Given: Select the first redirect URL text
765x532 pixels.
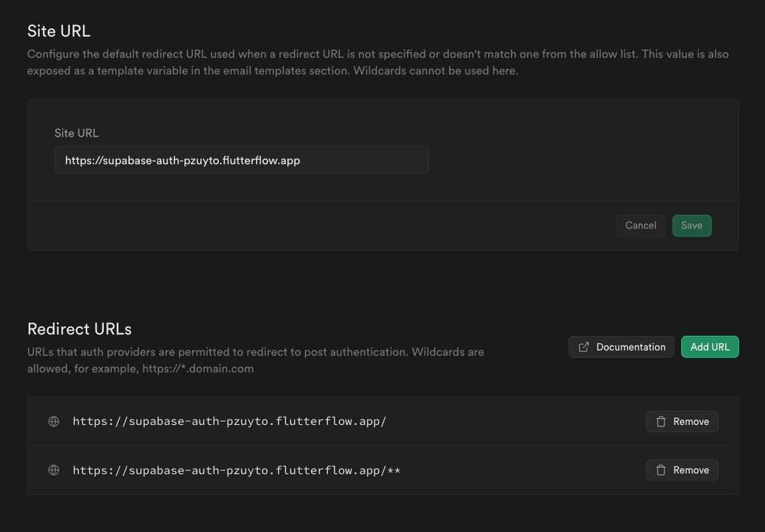Looking at the screenshot, I should coord(230,422).
